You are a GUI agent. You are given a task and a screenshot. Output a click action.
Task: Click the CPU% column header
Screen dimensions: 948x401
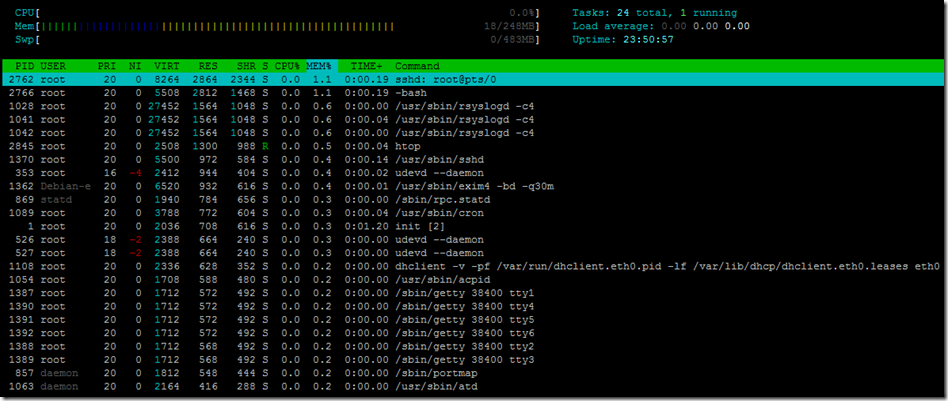pyautogui.click(x=289, y=66)
